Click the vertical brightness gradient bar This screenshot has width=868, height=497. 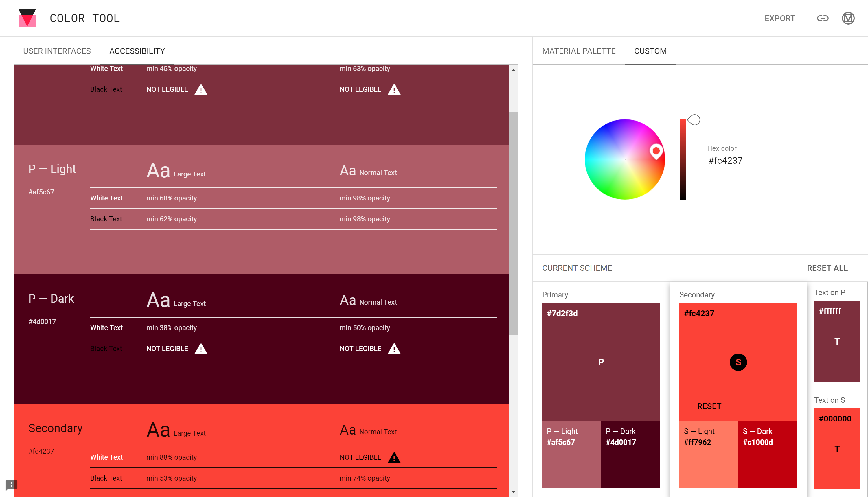(x=683, y=159)
